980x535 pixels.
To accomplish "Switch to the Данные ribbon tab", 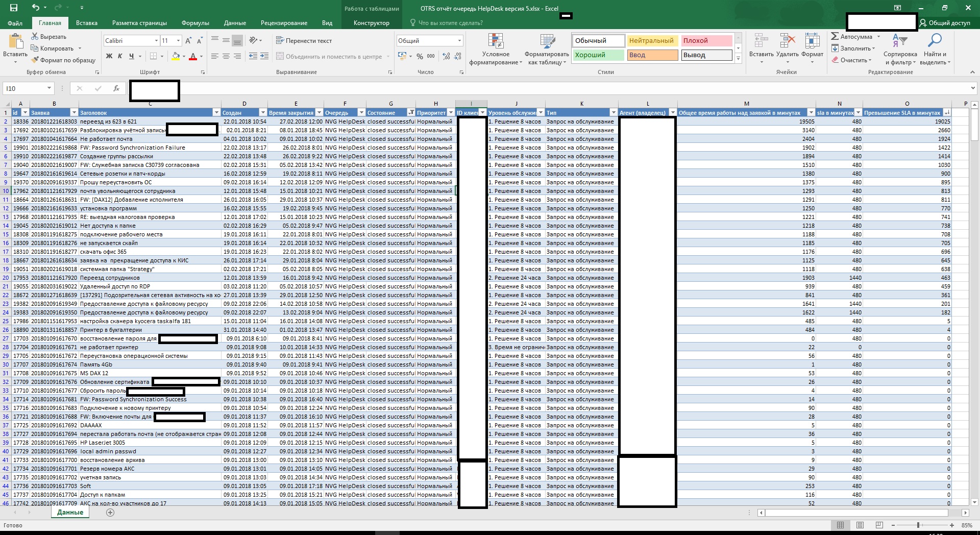I will pos(235,23).
